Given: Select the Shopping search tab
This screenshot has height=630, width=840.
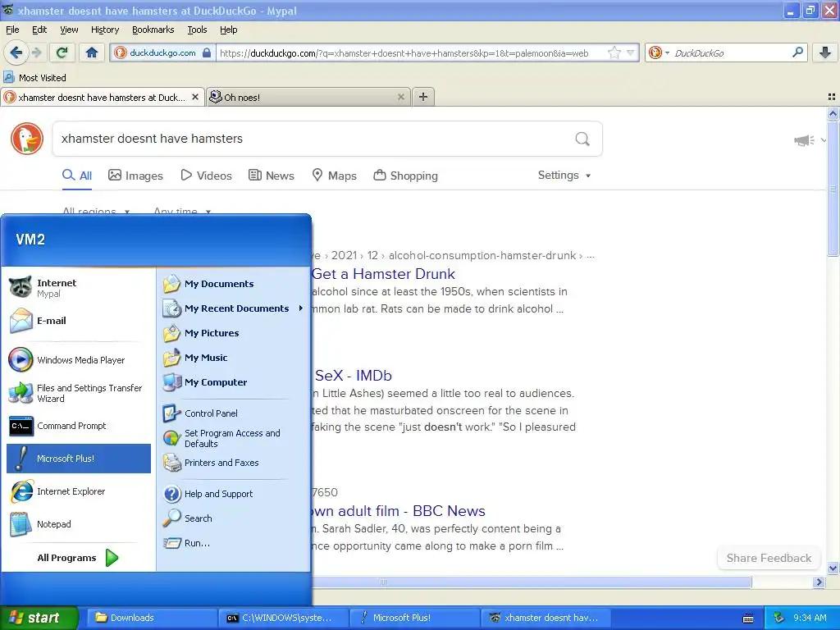Looking at the screenshot, I should point(406,176).
